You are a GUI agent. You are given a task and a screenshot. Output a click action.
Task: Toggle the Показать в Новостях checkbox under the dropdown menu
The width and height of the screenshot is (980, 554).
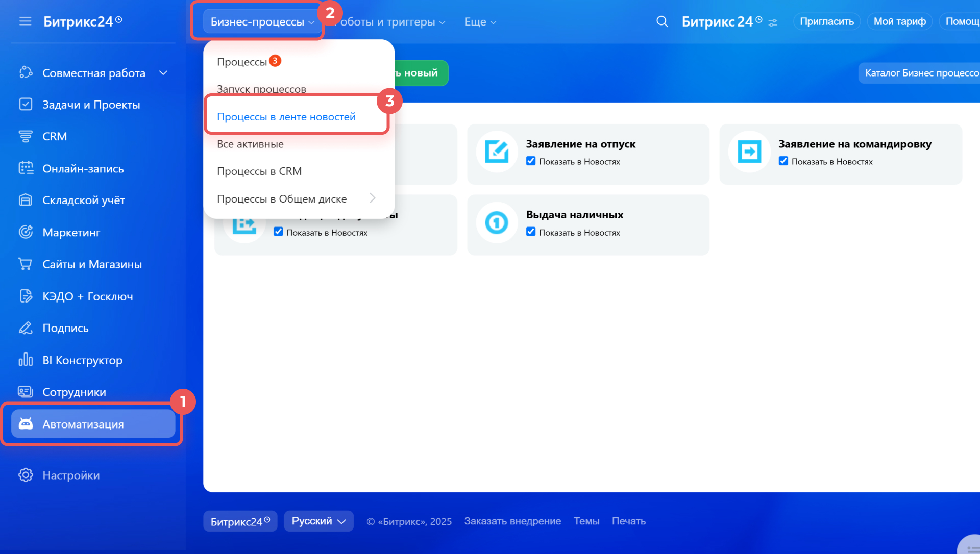coord(278,232)
